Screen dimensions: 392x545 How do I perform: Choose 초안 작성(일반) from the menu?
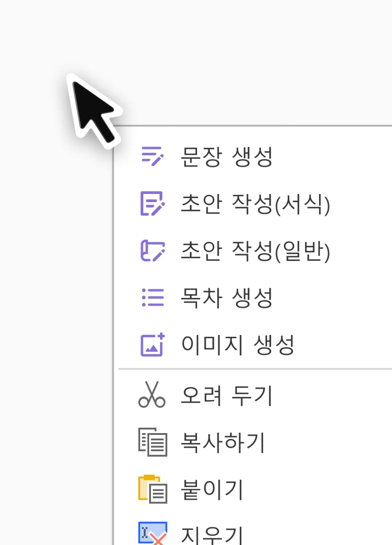click(255, 251)
